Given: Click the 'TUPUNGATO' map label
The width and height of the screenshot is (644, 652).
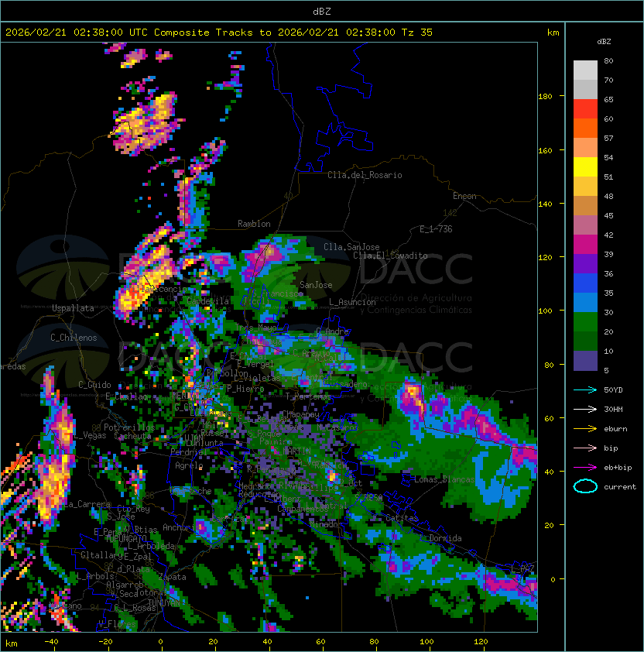Looking at the screenshot, I should coord(125,538).
